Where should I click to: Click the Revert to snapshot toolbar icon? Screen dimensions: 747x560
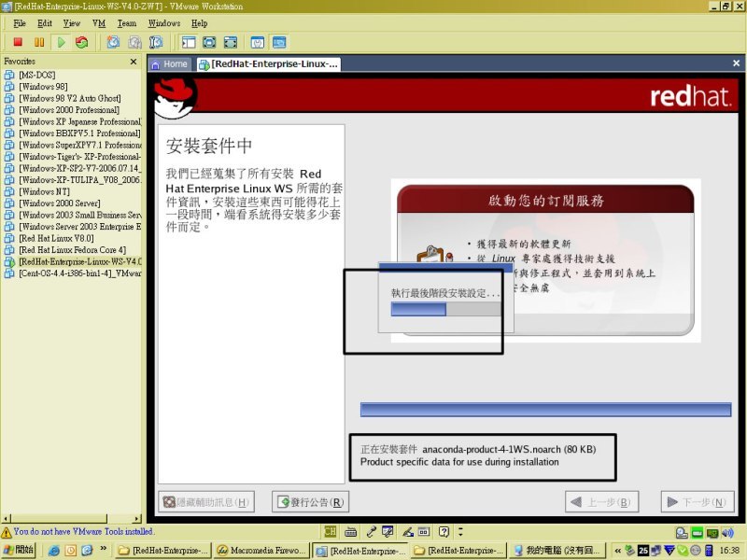(134, 42)
